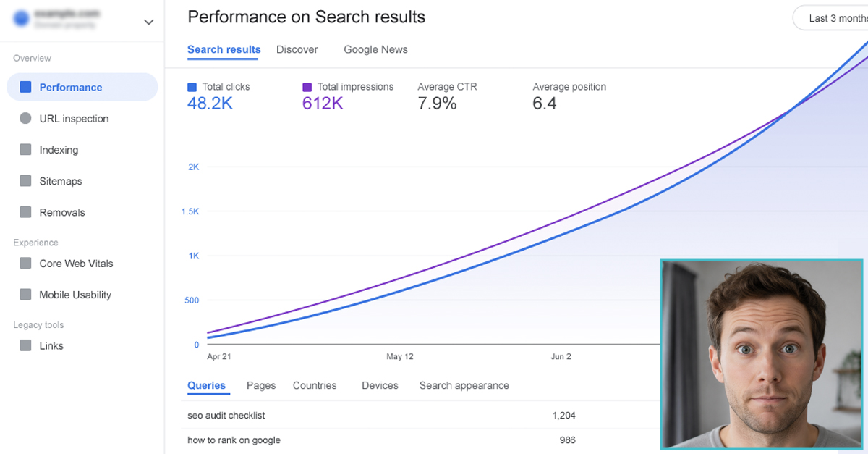Select the Search appearance tab
The height and width of the screenshot is (454, 868).
point(464,385)
